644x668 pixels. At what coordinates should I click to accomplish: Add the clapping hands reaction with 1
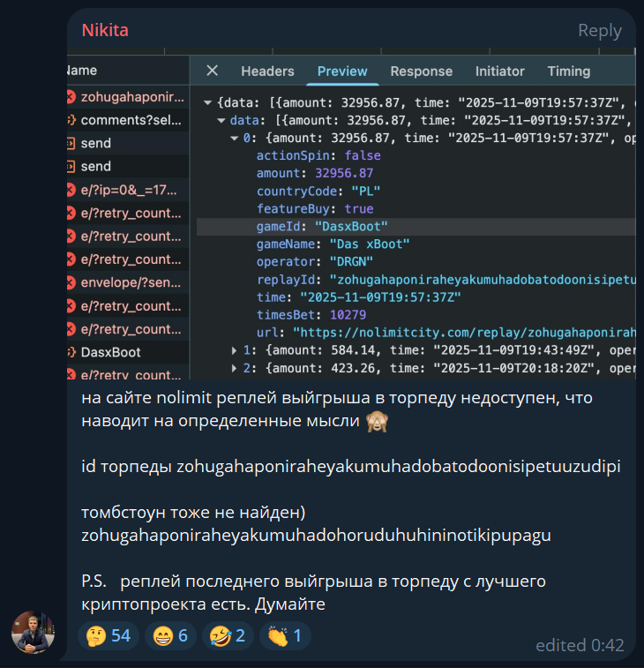point(285,635)
